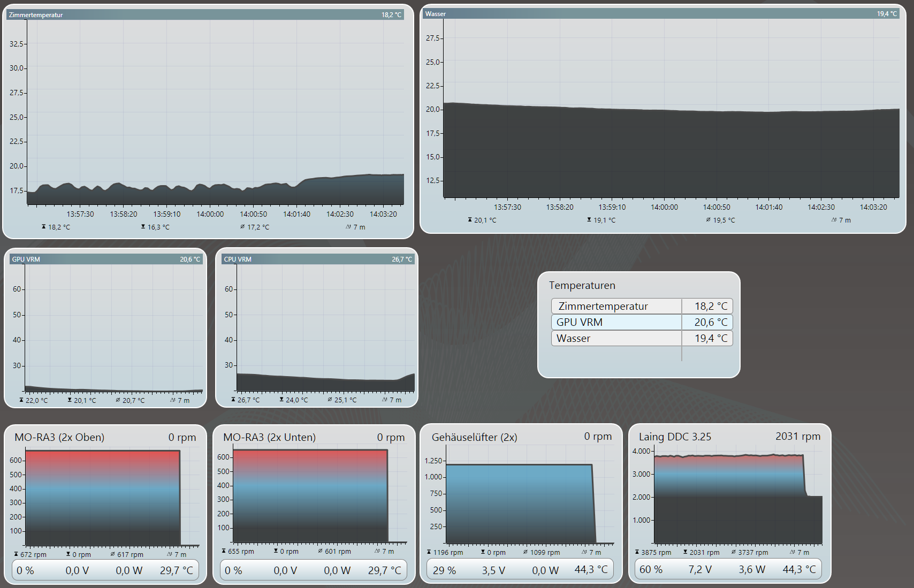Click the 655 rpm maximum value

[241, 551]
